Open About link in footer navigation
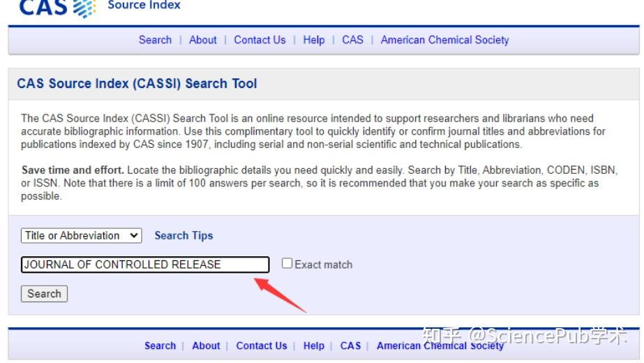The height and width of the screenshot is (363, 644). 207,346
